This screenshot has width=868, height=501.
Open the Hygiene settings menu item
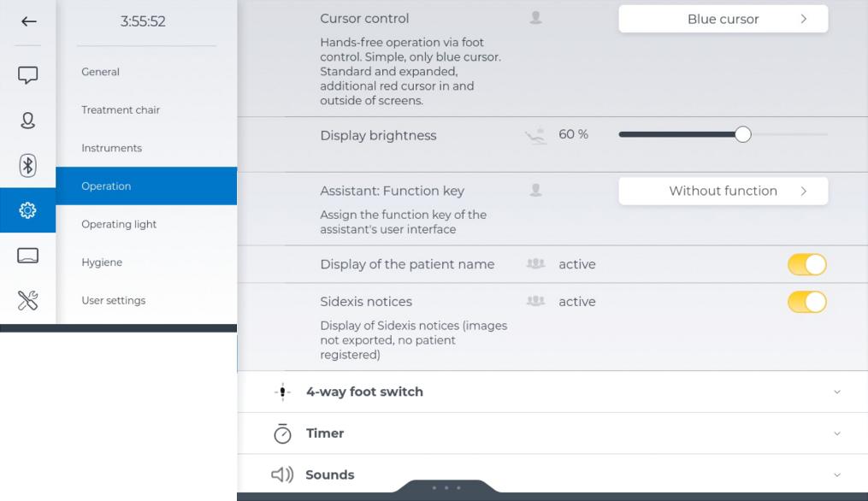[102, 262]
